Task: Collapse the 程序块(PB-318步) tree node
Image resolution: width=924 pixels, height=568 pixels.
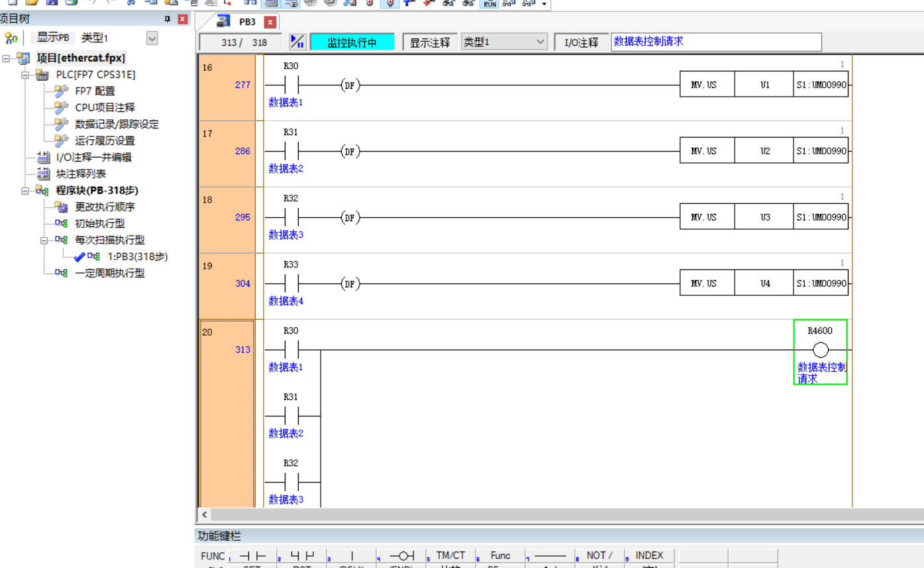Action: [25, 191]
